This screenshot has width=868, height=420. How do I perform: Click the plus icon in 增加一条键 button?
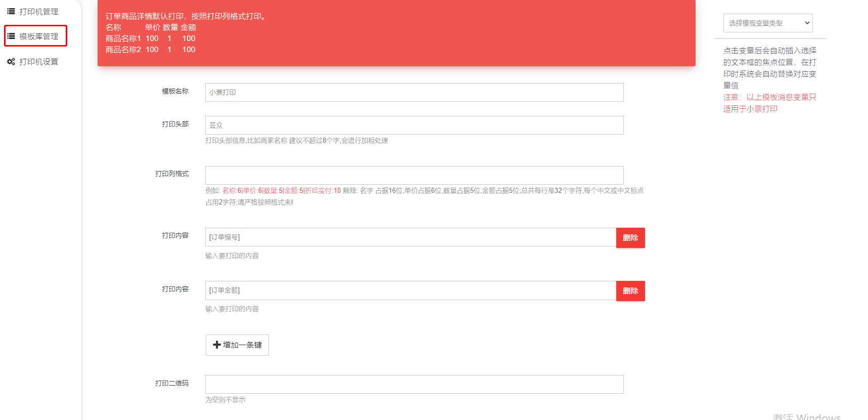tap(217, 345)
